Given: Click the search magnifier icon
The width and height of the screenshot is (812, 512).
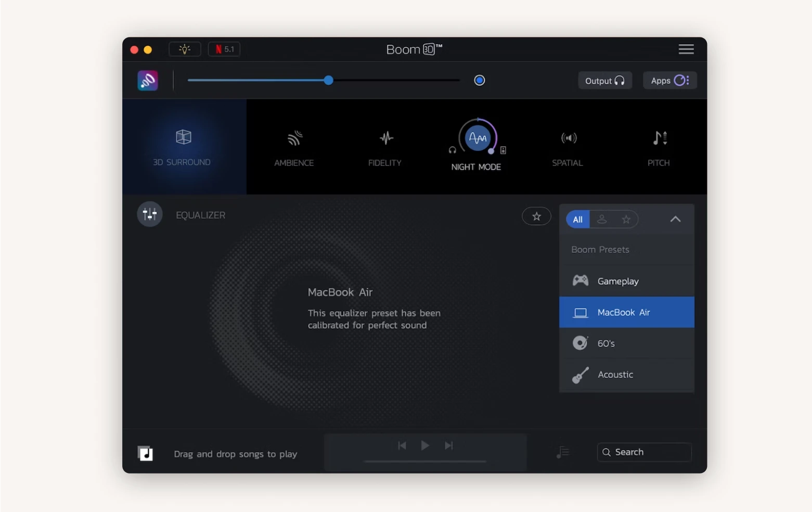Looking at the screenshot, I should click(607, 452).
